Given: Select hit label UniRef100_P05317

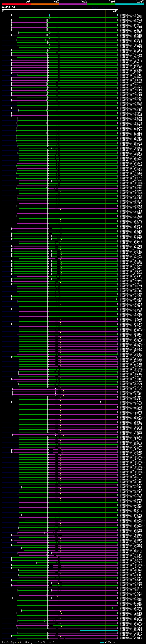Looking at the screenshot, I should [x=131, y=178].
